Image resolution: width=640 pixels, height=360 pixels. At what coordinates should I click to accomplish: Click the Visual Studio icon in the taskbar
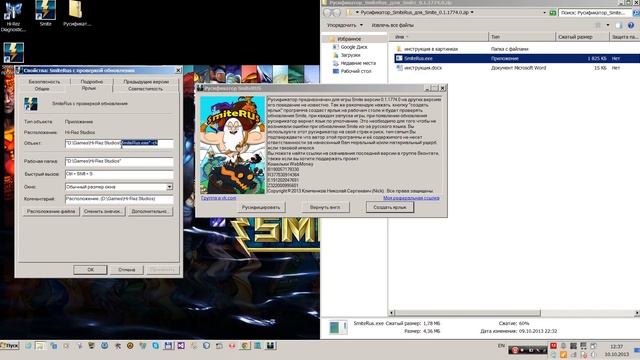click(180, 346)
